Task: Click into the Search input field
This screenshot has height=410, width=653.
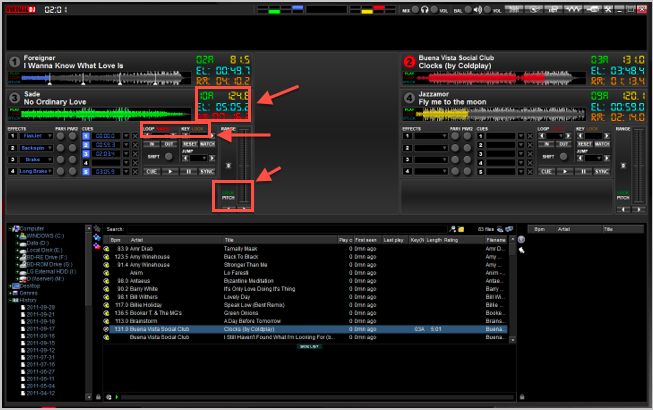Action: 287,229
